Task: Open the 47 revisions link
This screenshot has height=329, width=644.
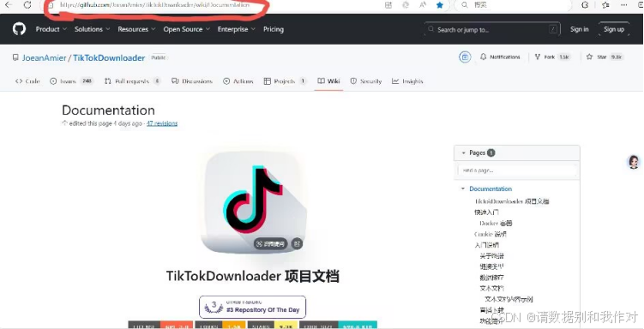Action: click(162, 123)
